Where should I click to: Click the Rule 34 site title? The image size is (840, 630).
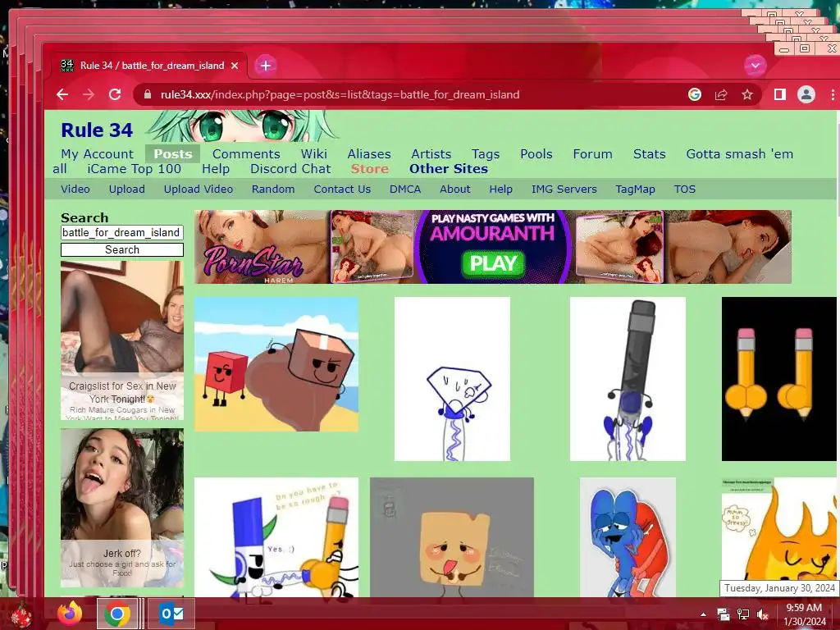pyautogui.click(x=97, y=130)
